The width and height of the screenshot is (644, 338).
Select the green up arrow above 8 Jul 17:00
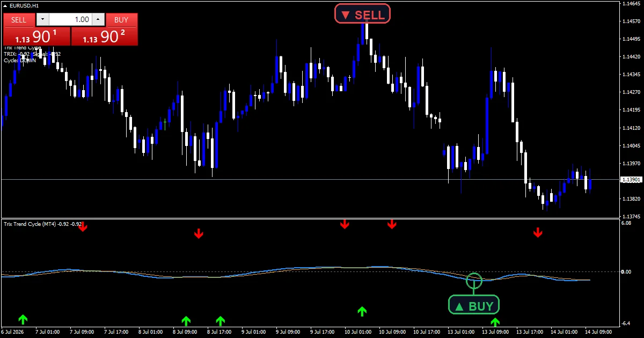point(220,321)
